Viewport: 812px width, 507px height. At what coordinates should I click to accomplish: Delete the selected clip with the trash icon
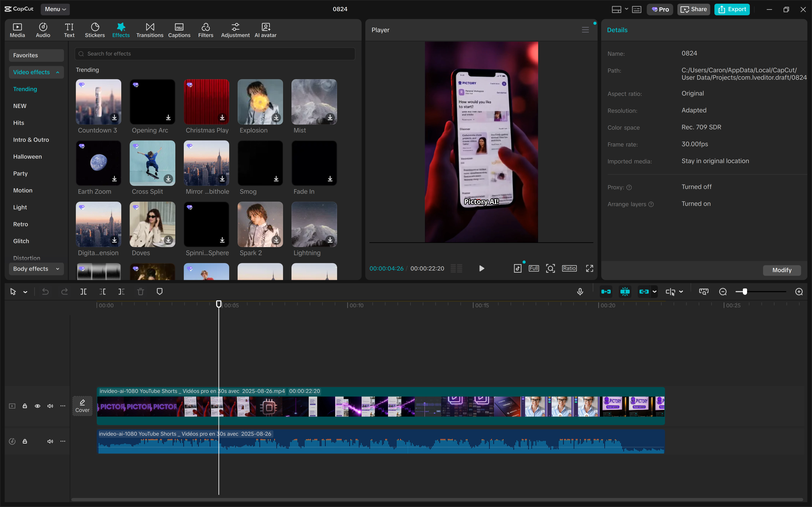141,292
